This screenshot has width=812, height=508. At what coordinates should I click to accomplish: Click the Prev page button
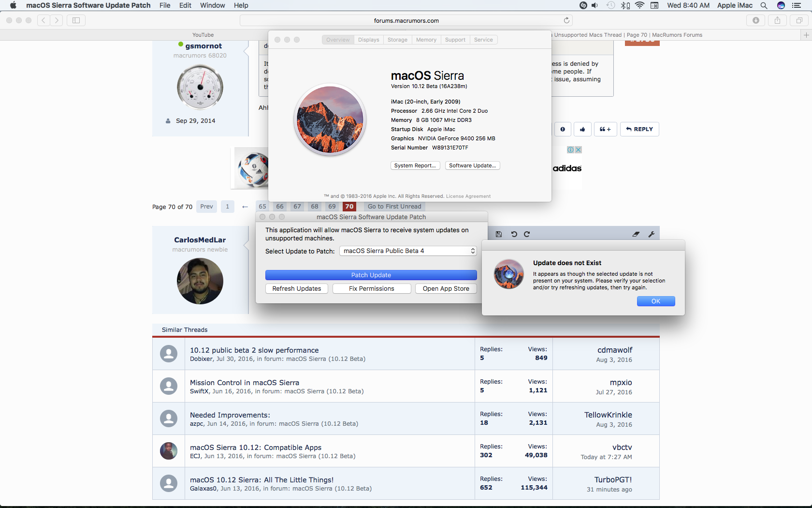coord(206,207)
